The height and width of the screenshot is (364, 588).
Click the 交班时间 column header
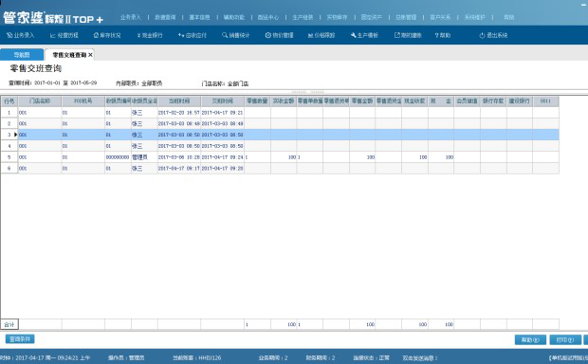click(222, 101)
